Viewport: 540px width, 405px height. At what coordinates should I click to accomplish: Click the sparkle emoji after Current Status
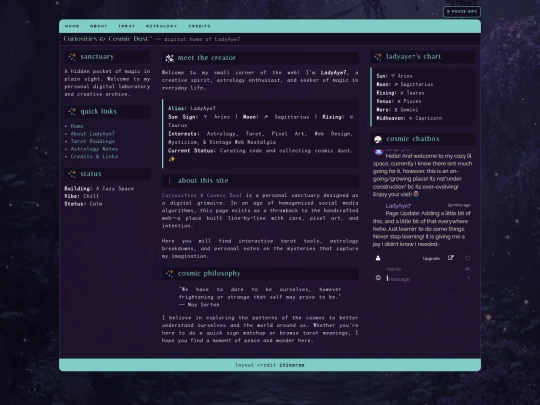pos(172,159)
